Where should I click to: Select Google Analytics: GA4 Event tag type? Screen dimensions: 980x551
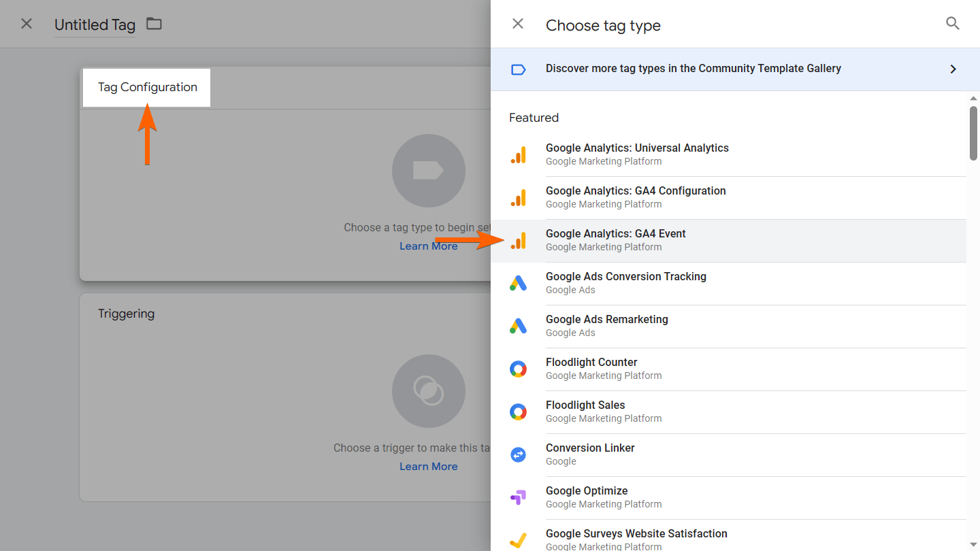[x=615, y=234]
